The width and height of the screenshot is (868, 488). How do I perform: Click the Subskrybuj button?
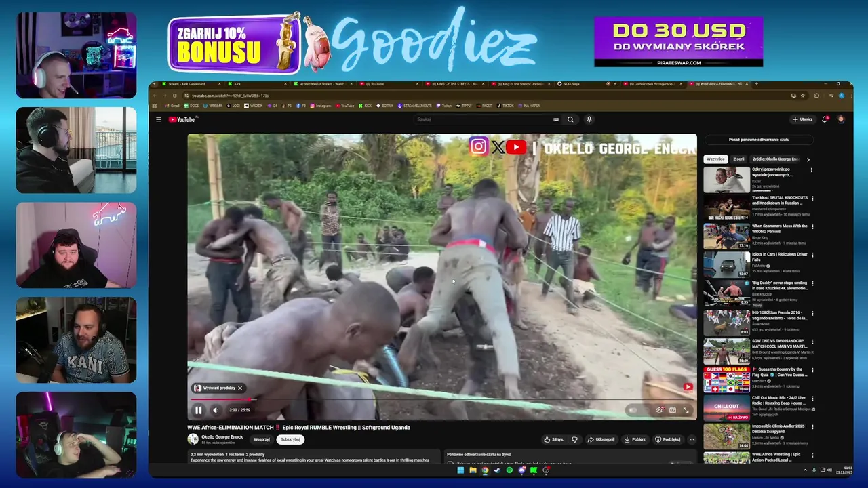(290, 439)
